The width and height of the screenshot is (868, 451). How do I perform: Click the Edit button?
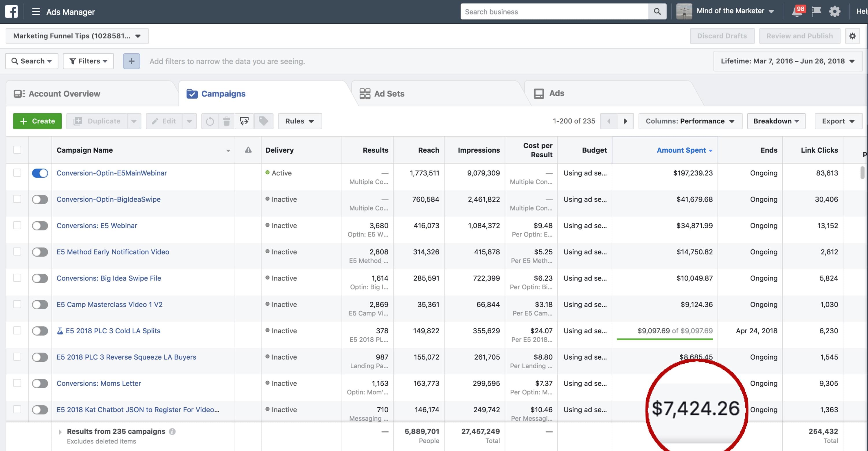pyautogui.click(x=164, y=121)
